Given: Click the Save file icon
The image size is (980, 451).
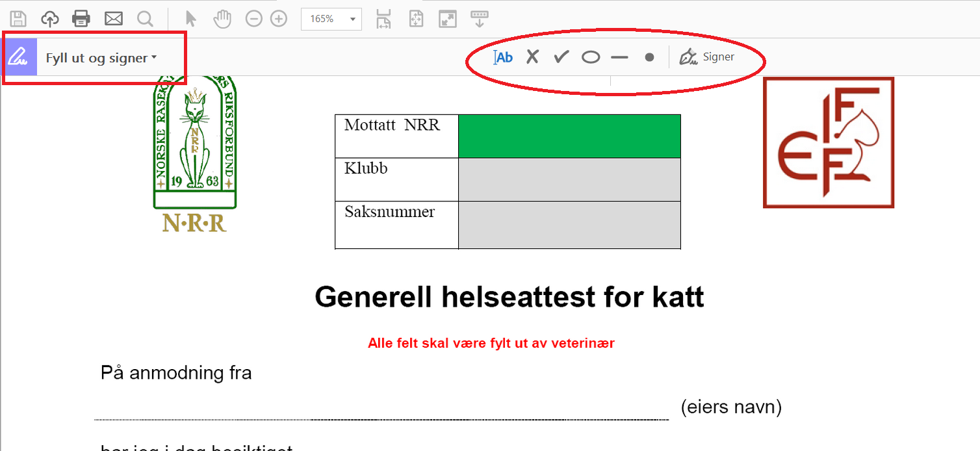Looking at the screenshot, I should (x=18, y=19).
